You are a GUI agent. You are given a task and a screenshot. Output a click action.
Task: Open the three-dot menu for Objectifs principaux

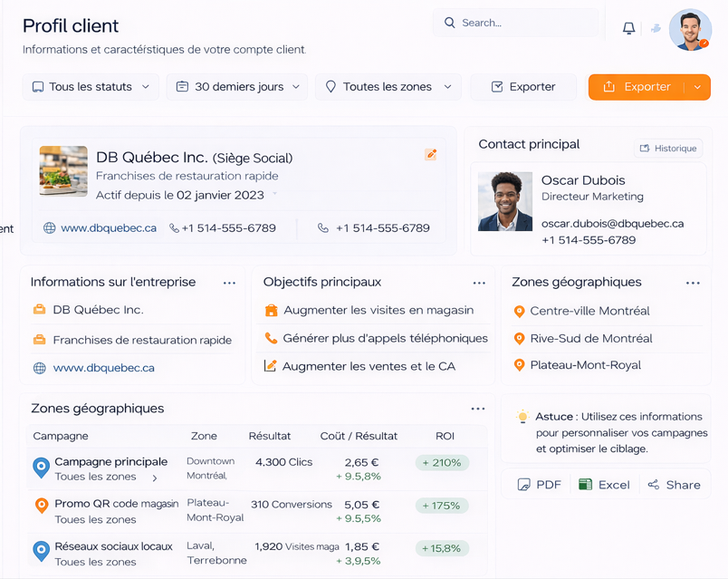(479, 283)
